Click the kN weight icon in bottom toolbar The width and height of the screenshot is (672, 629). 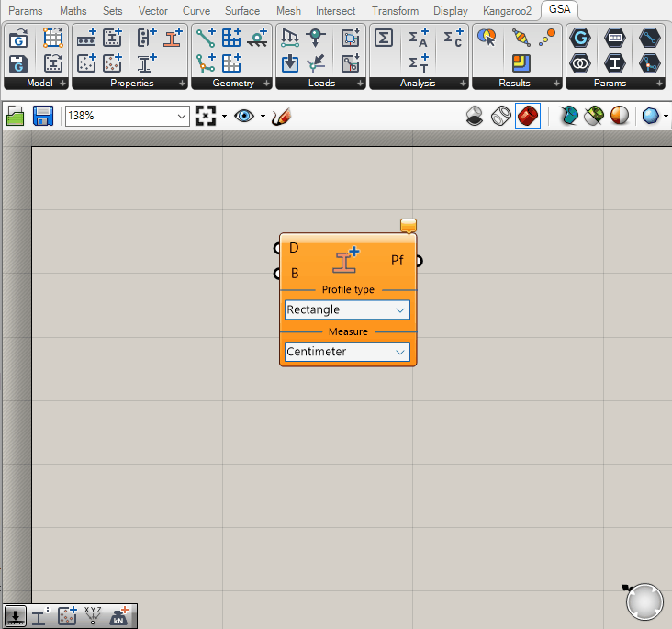[x=119, y=617]
